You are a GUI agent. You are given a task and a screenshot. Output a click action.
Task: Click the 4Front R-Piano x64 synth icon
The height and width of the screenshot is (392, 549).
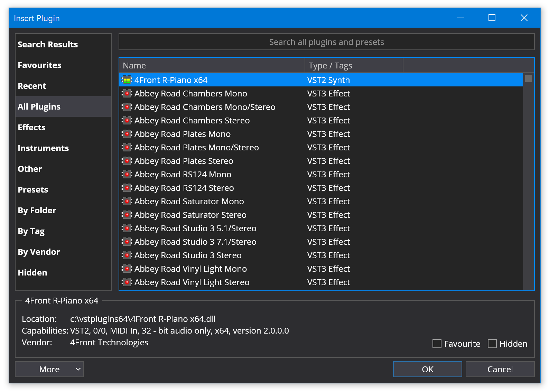(x=127, y=80)
